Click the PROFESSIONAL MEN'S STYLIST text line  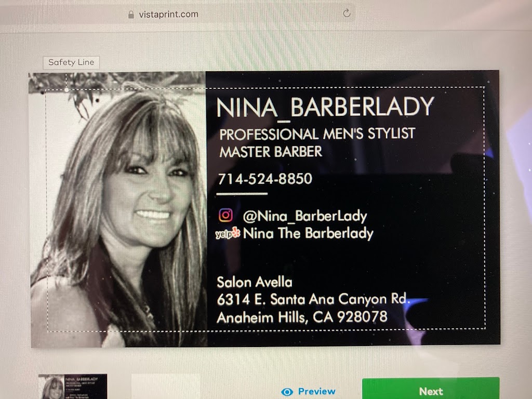(317, 134)
